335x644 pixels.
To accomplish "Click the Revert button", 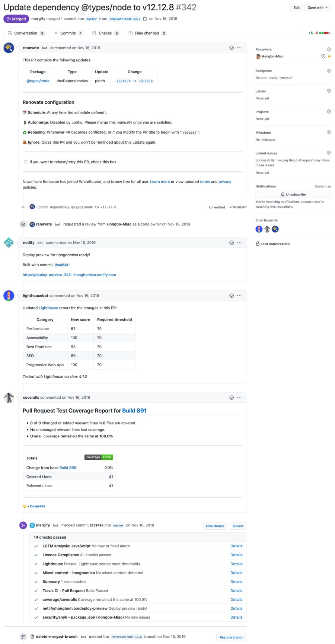I will click(238, 526).
